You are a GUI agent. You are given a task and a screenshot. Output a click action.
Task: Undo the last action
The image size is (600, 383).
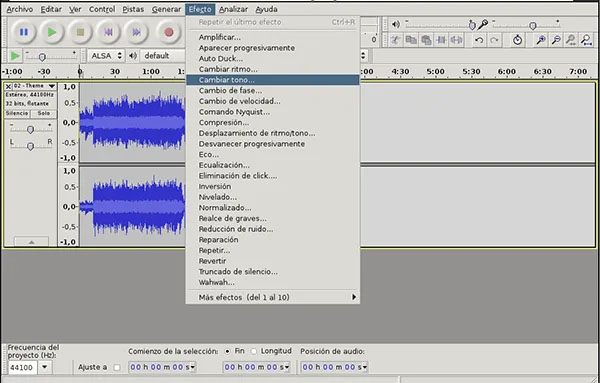tap(479, 40)
